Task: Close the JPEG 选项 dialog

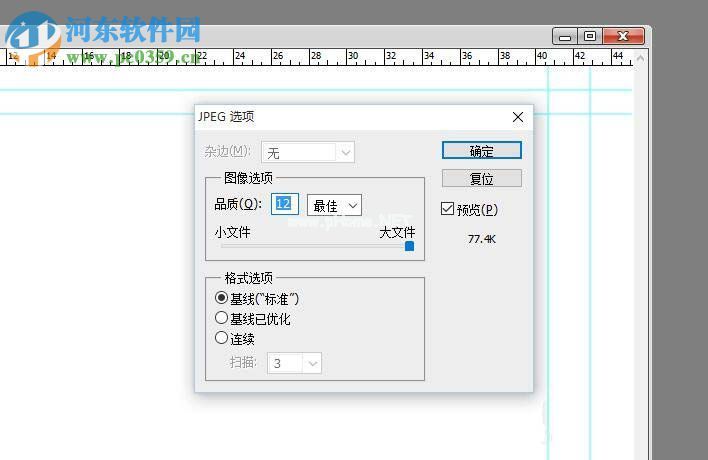Action: (518, 117)
